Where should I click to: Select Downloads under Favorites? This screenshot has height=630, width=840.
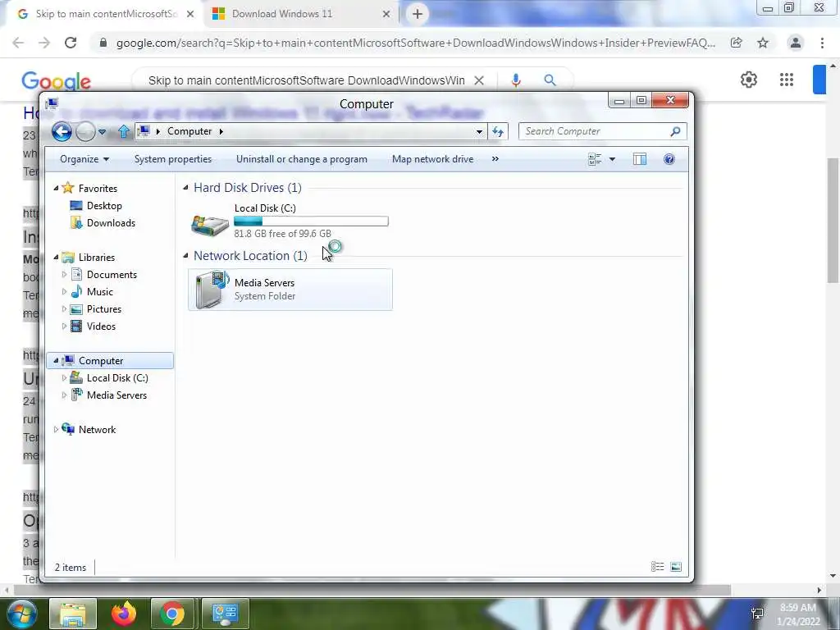[x=111, y=223]
